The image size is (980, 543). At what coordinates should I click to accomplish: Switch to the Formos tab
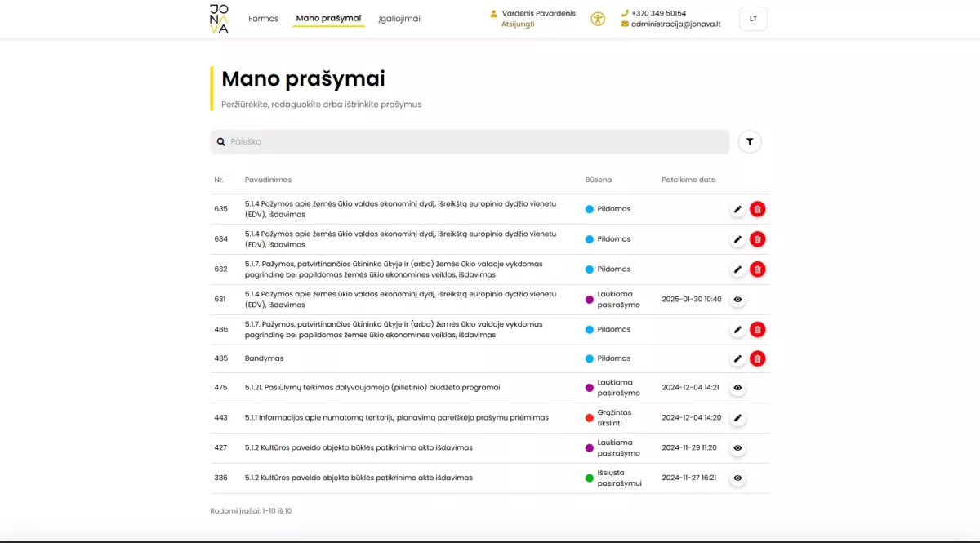point(263,18)
